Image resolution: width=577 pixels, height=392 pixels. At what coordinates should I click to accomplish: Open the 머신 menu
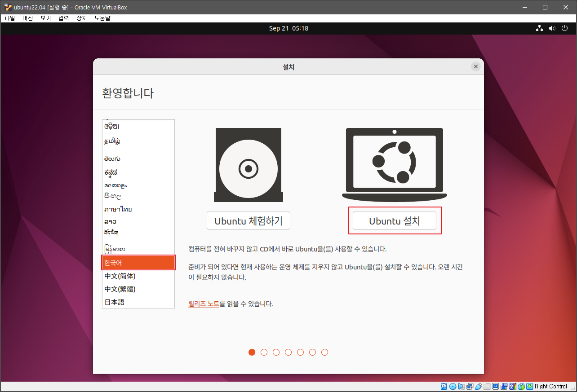tap(28, 18)
